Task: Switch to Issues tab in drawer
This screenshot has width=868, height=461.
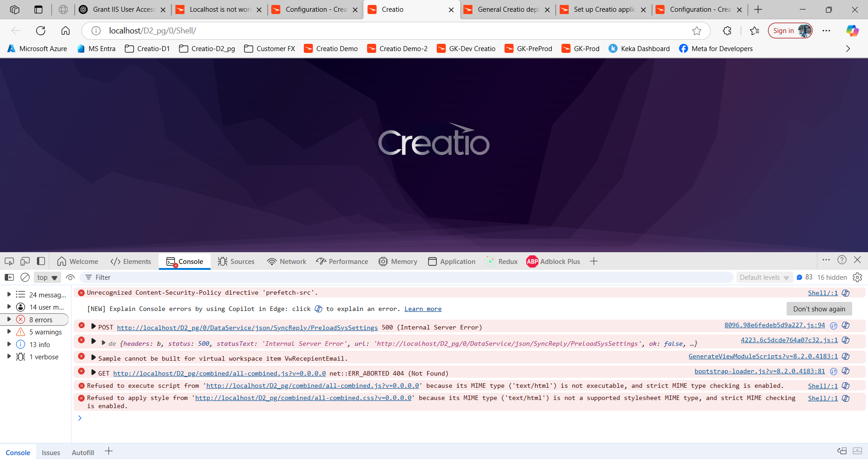Action: (51, 452)
